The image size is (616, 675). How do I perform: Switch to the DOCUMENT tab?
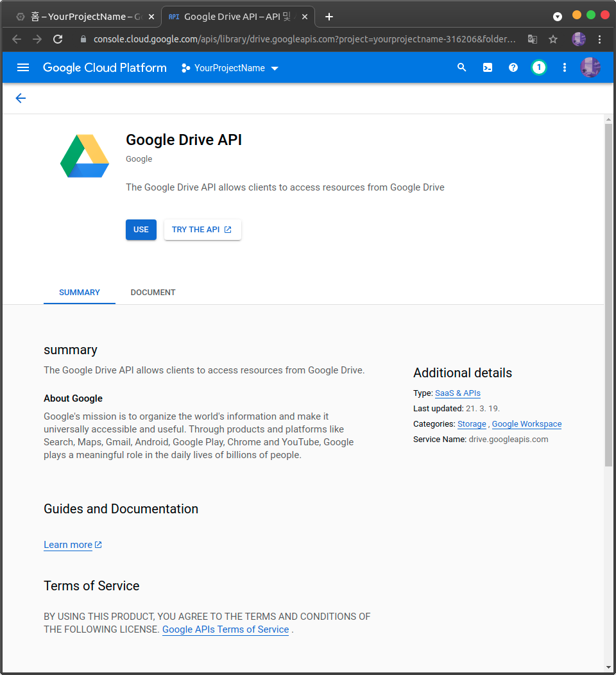point(153,293)
